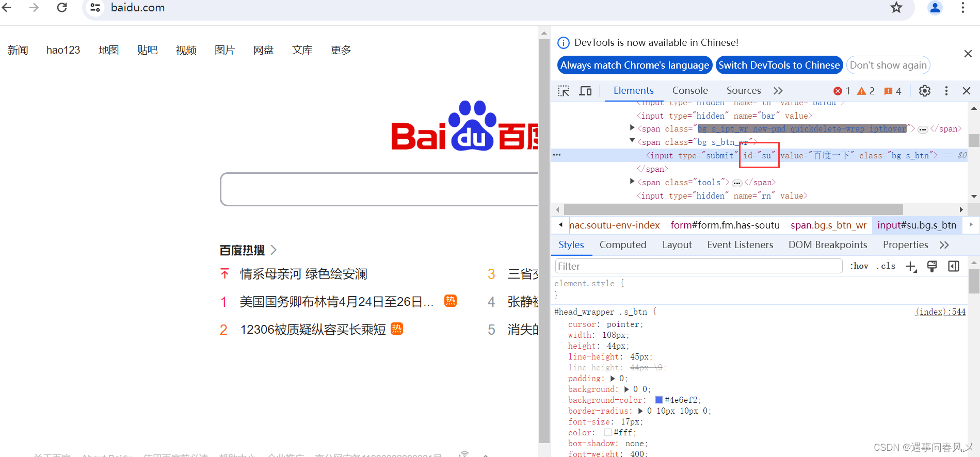The image size is (980, 457).
Task: Open the 贴吧 navigation link
Action: (x=147, y=50)
